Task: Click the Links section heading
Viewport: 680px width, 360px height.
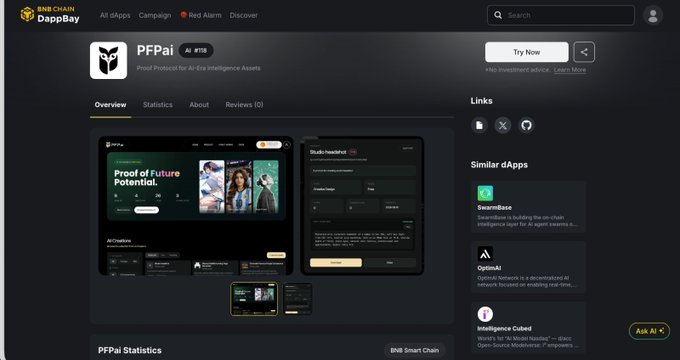Action: point(481,101)
